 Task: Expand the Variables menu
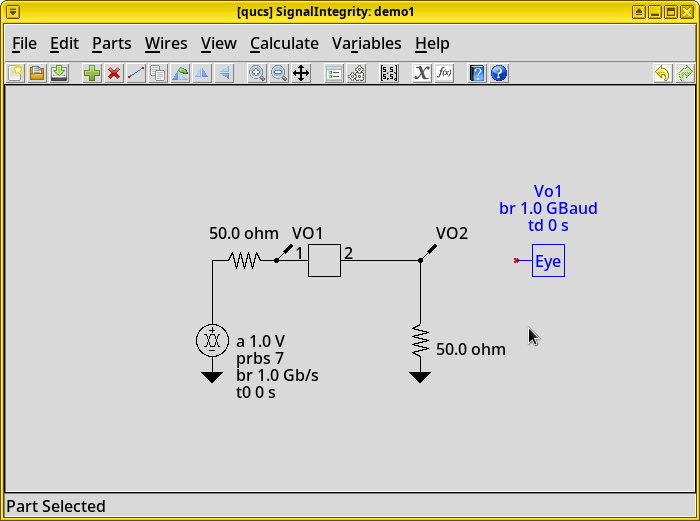(366, 43)
